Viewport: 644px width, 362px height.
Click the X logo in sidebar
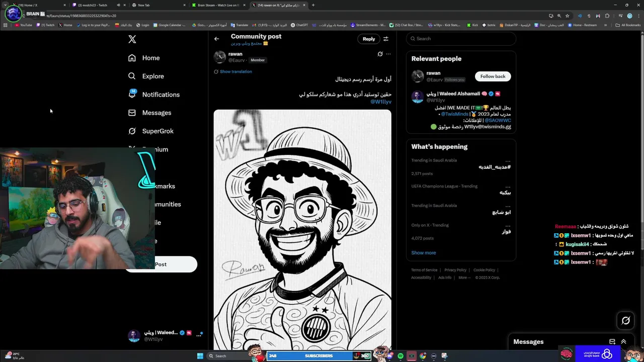pyautogui.click(x=132, y=39)
